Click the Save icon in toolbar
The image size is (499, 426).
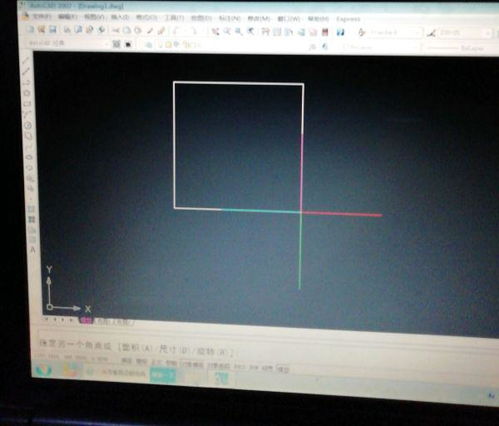click(x=53, y=30)
